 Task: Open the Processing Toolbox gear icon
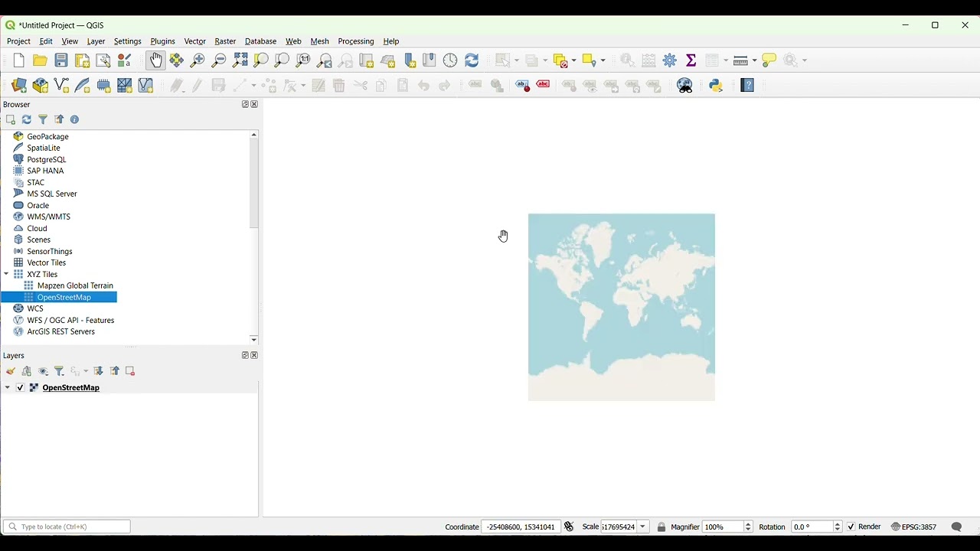(x=671, y=60)
